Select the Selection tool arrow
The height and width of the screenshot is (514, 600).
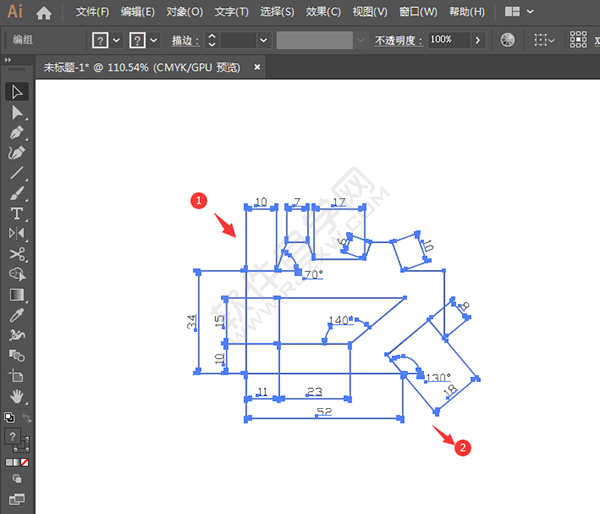[17, 92]
